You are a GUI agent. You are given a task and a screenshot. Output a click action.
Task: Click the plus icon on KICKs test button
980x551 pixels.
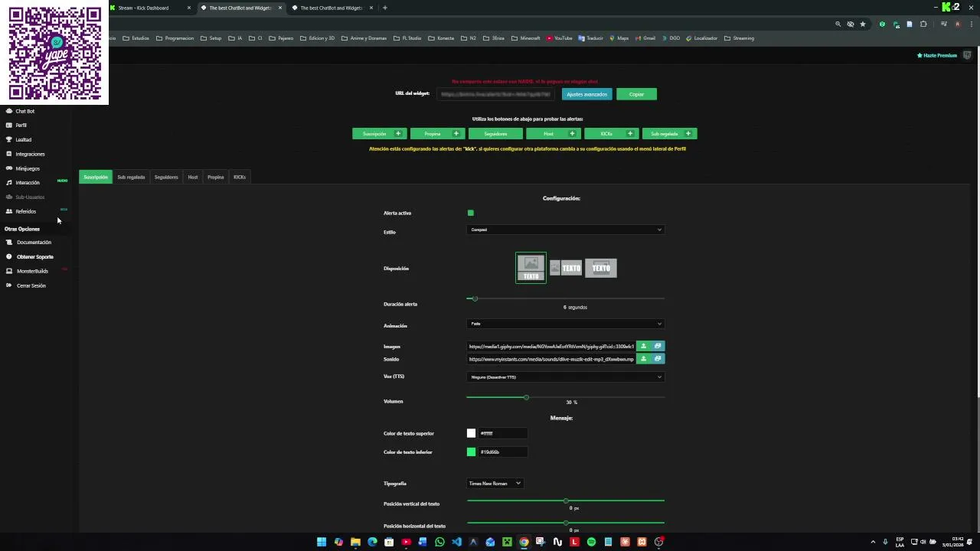(630, 134)
